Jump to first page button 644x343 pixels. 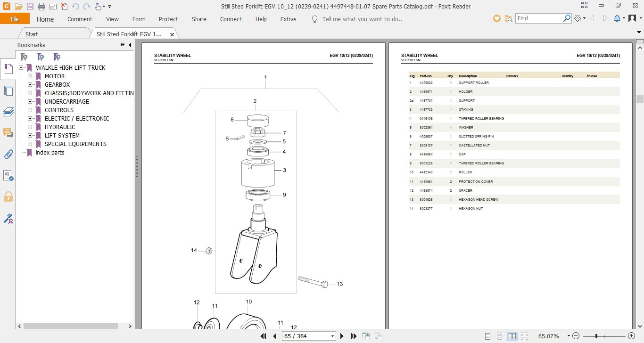click(x=264, y=336)
